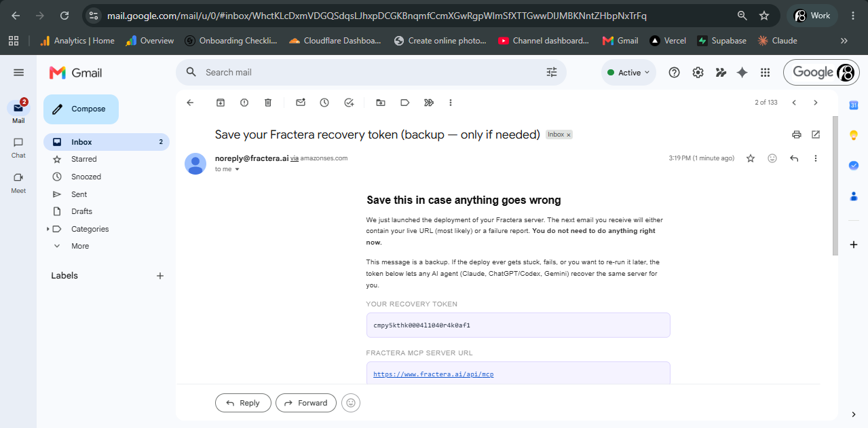Open Contacts side panel
The image size is (868, 428).
coord(854,196)
